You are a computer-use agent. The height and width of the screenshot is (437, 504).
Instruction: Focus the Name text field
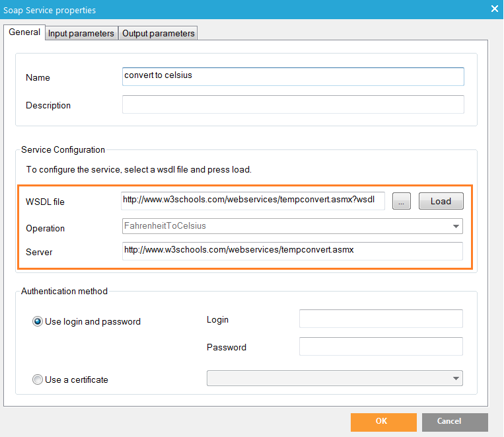pos(293,77)
